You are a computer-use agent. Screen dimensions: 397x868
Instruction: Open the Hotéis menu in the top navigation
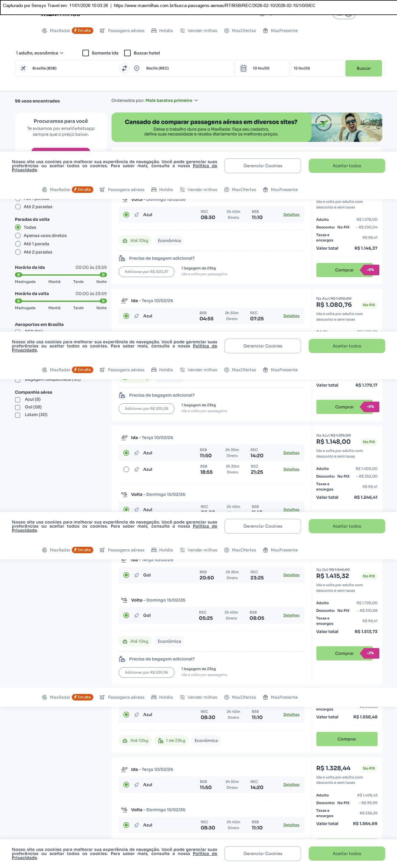(162, 31)
